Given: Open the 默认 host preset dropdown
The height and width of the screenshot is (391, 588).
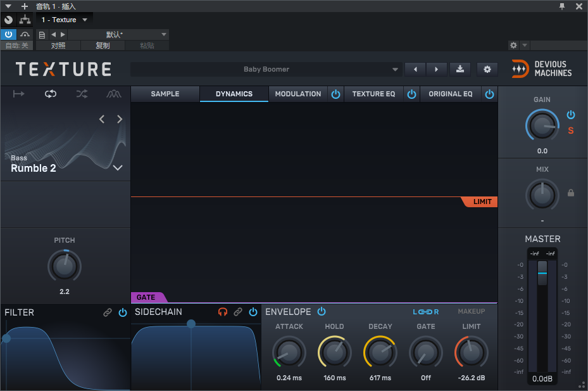Looking at the screenshot, I should tap(118, 35).
